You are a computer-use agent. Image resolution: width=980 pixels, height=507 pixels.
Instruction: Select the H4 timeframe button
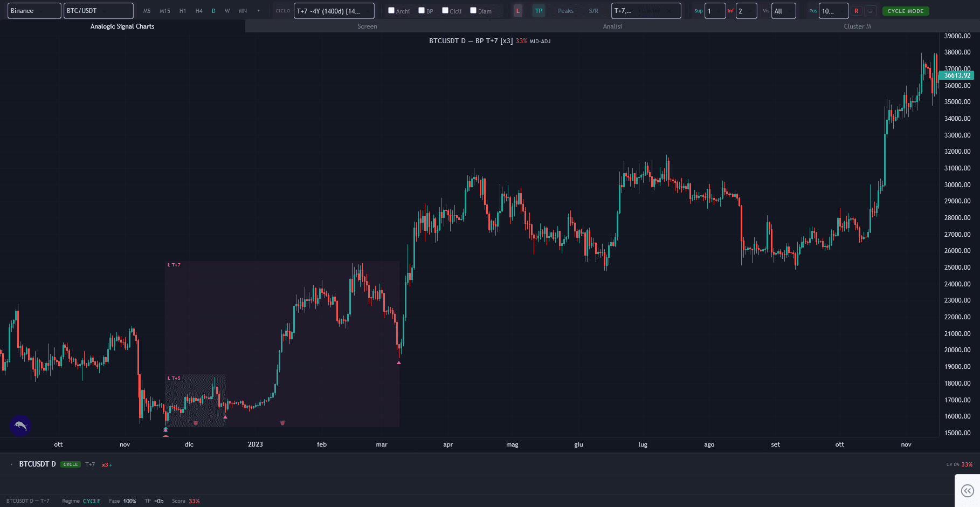tap(199, 11)
